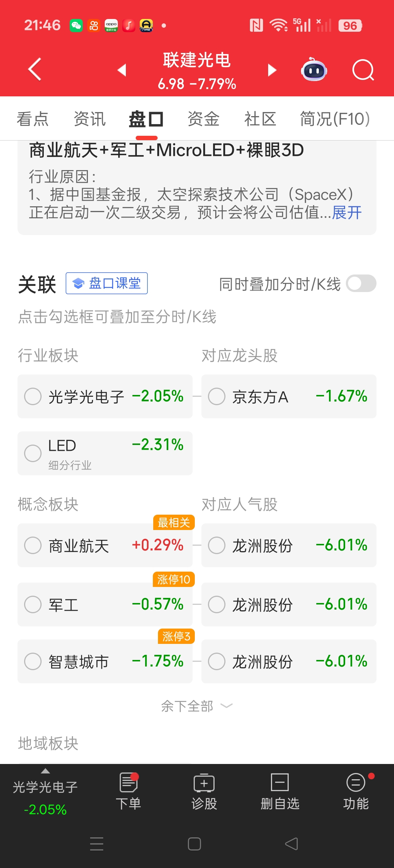This screenshot has height=868, width=394.
Task: Open 盘口课堂 tutorial button
Action: pyautogui.click(x=107, y=283)
